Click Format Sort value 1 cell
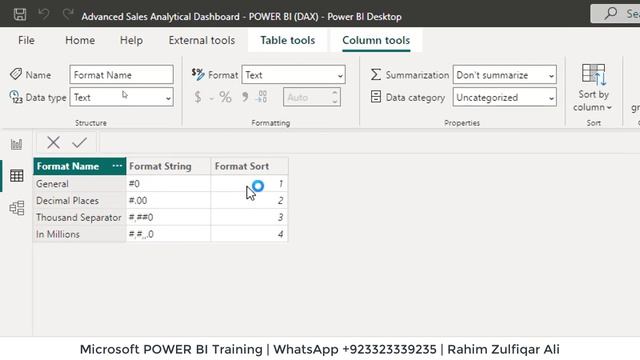The height and width of the screenshot is (360, 640). point(249,184)
